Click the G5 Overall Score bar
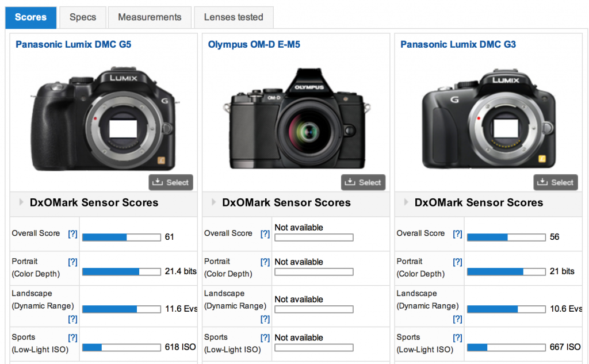This screenshot has width=589, height=364. (x=121, y=237)
